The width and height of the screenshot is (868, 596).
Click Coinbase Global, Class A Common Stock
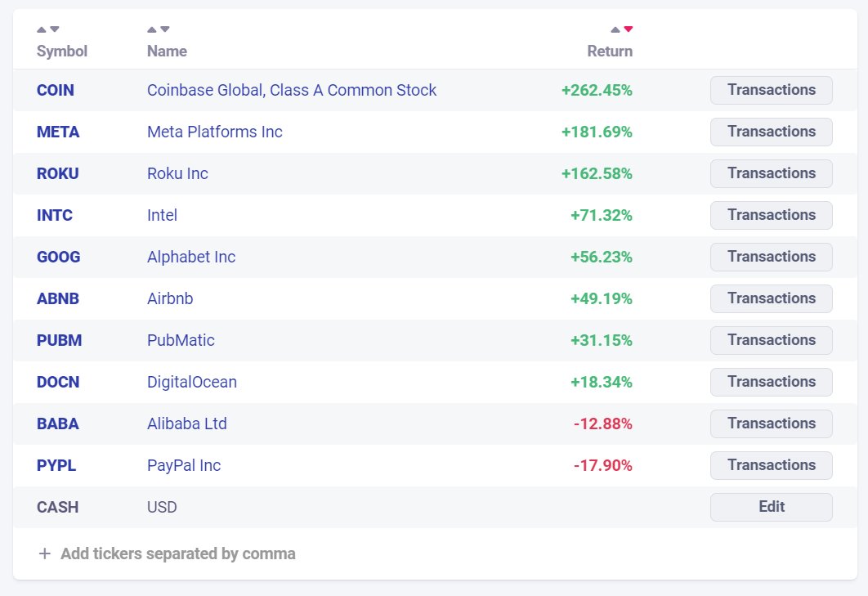click(x=292, y=90)
